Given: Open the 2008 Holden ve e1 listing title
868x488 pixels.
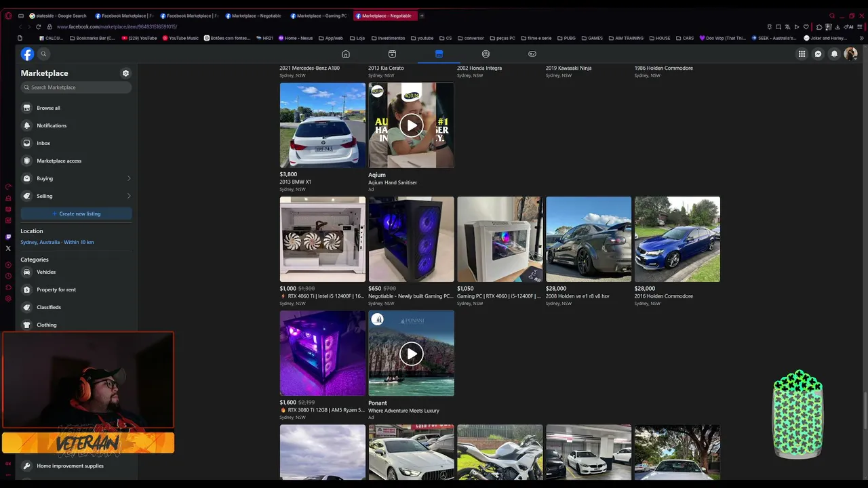Looking at the screenshot, I should pos(578,296).
